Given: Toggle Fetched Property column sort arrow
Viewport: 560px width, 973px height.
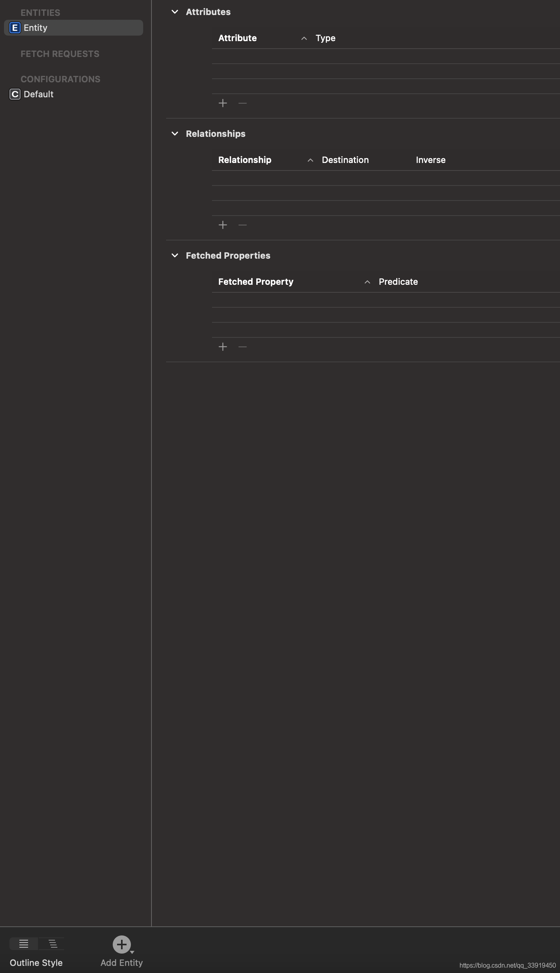Looking at the screenshot, I should tap(367, 282).
